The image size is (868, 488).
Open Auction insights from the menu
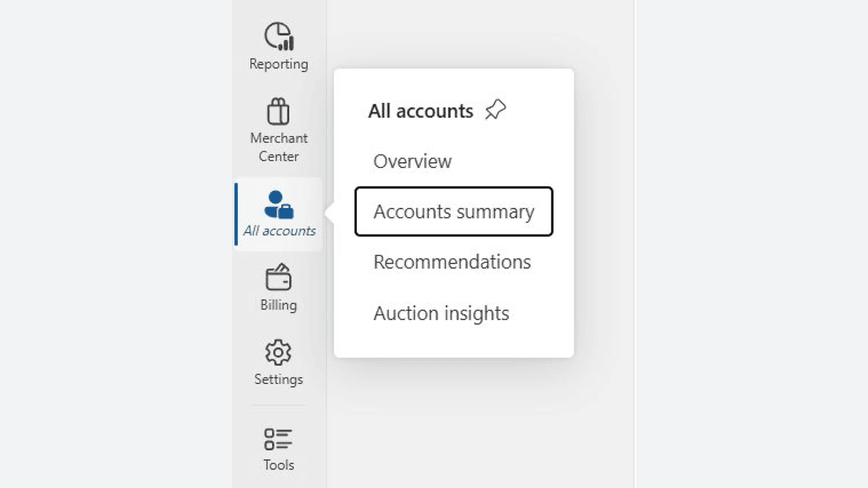[x=441, y=313]
